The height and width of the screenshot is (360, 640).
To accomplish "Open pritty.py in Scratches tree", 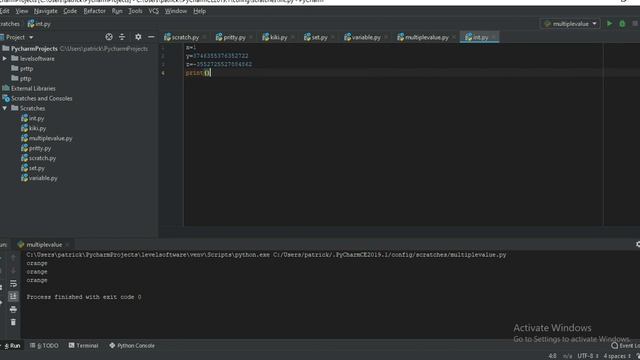I will (x=40, y=148).
